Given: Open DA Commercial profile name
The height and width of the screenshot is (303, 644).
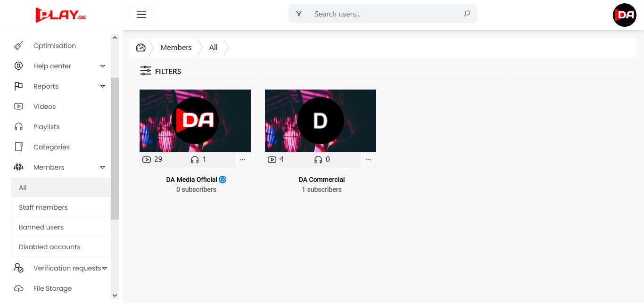Looking at the screenshot, I should (322, 180).
